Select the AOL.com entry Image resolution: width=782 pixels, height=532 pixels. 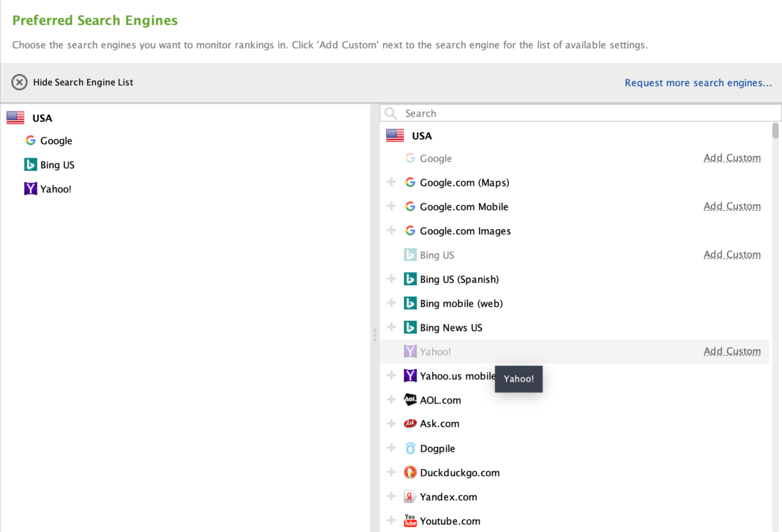pos(440,400)
